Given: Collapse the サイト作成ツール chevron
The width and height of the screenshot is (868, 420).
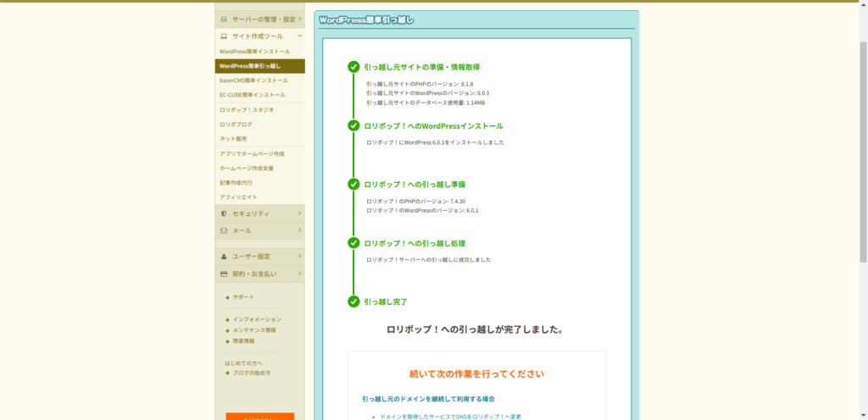Looking at the screenshot, I should coord(299,36).
